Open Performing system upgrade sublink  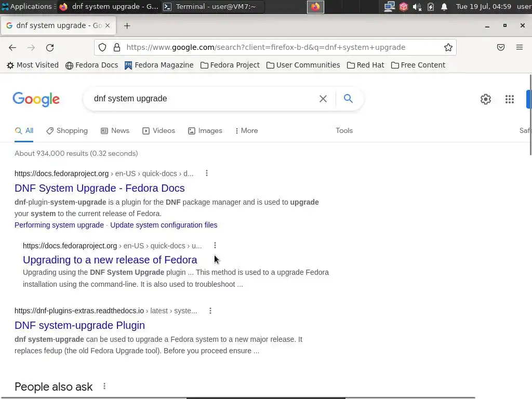[59, 225]
